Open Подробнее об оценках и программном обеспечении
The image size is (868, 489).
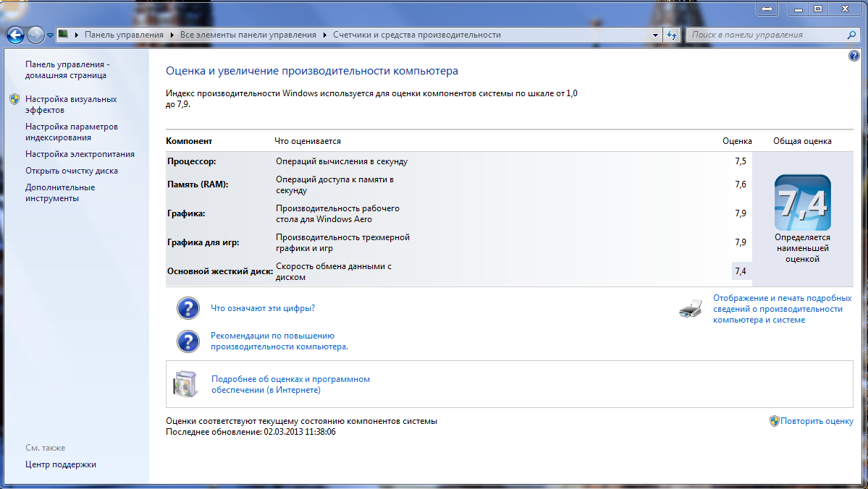(290, 384)
